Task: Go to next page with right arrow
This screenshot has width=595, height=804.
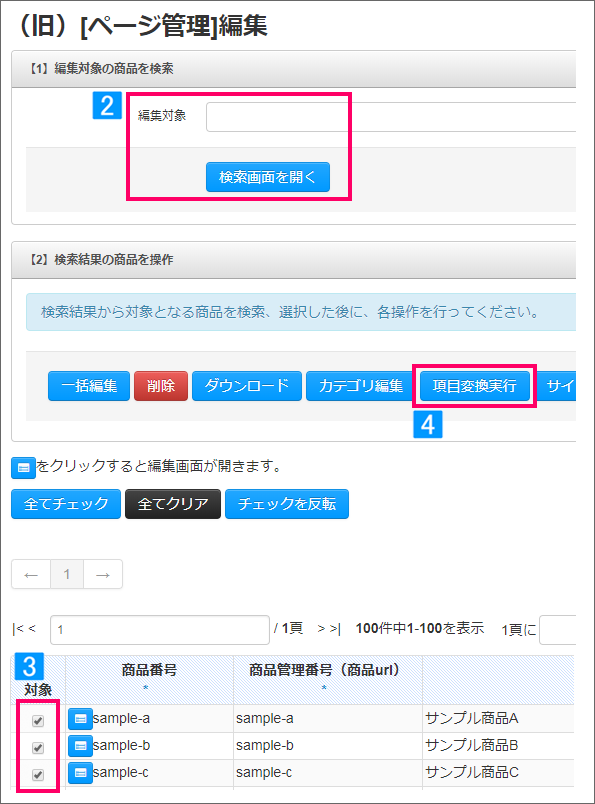Action: point(103,574)
